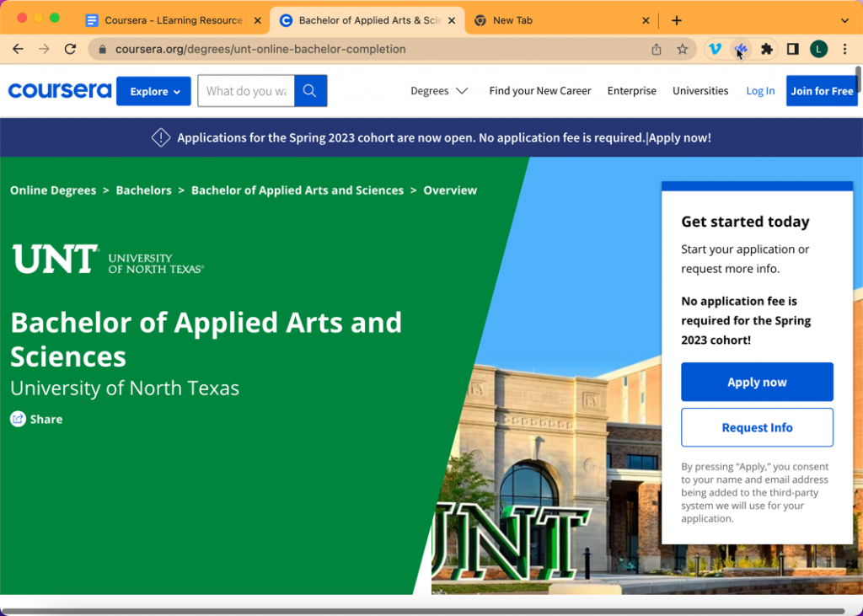Click the What do you want search field
The height and width of the screenshot is (616, 863).
[x=246, y=91]
